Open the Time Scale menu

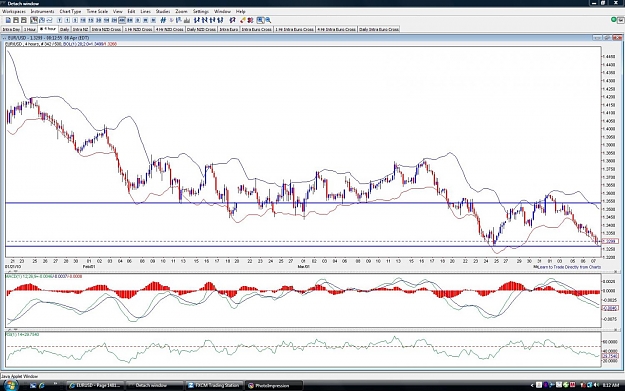point(97,12)
